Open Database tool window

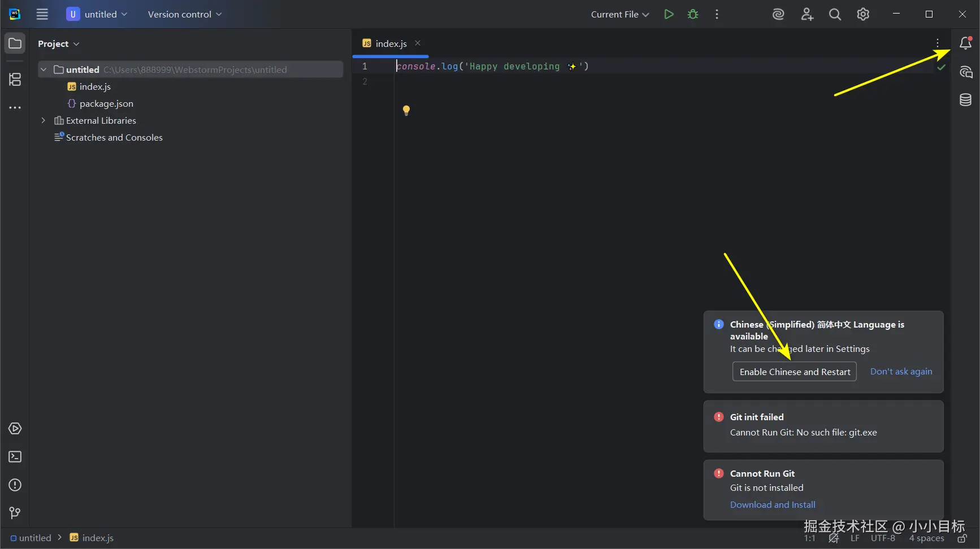pyautogui.click(x=966, y=100)
